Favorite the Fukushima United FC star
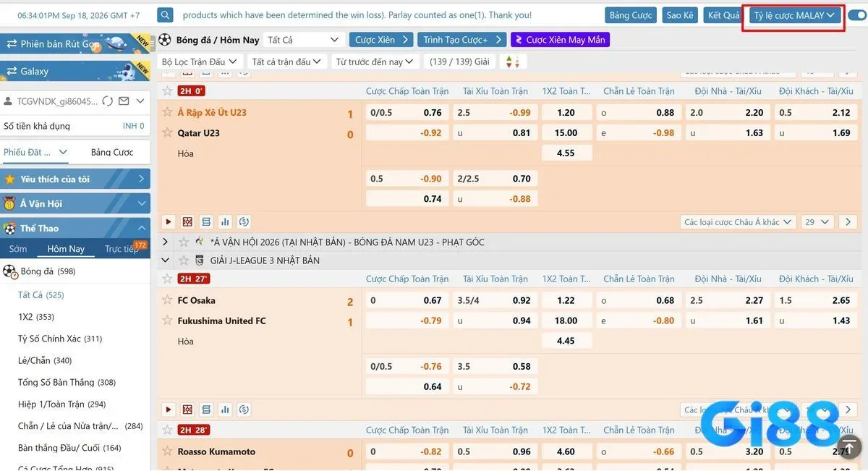Screen dimensions: 868x471 pyautogui.click(x=168, y=321)
